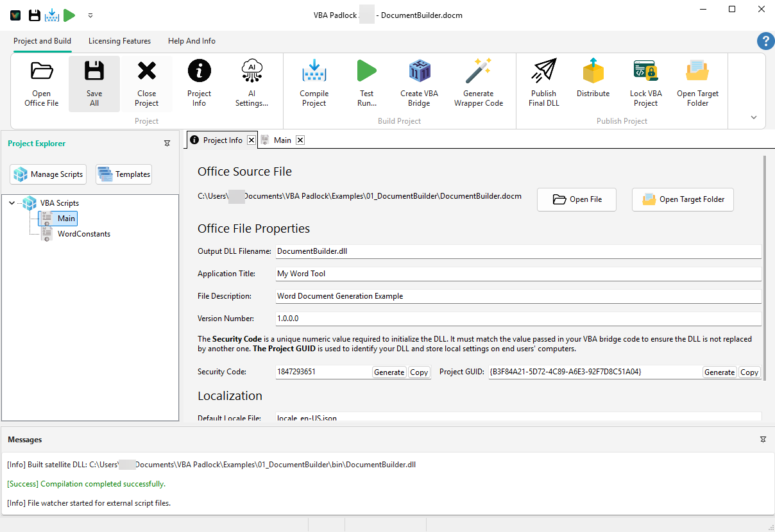Publish the Final DLL
The height and width of the screenshot is (532, 775).
(543, 82)
